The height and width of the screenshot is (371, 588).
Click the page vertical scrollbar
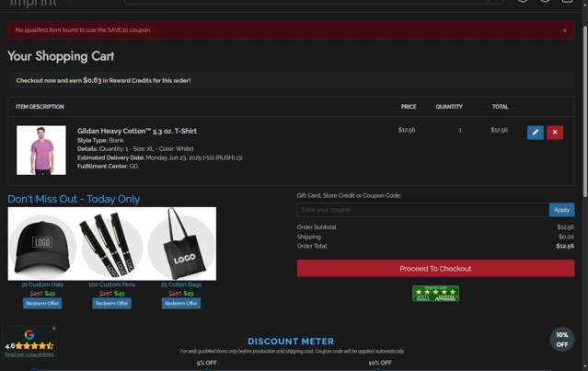(x=585, y=111)
